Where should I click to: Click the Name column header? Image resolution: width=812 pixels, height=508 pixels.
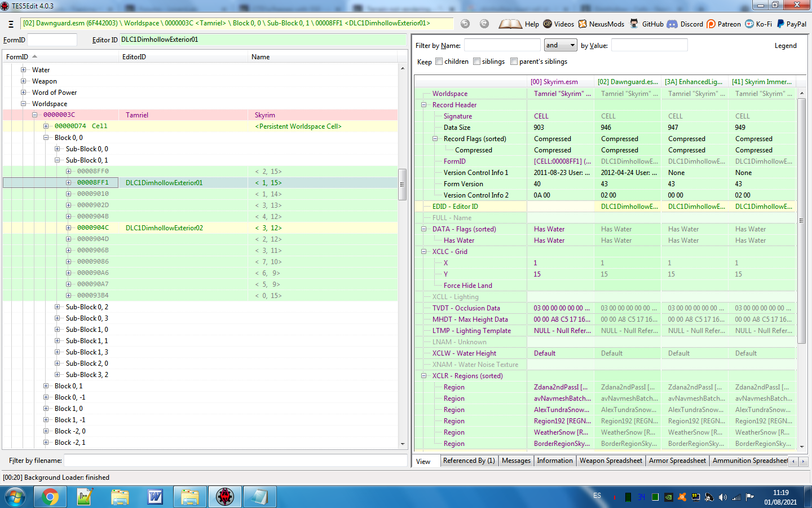pyautogui.click(x=323, y=57)
